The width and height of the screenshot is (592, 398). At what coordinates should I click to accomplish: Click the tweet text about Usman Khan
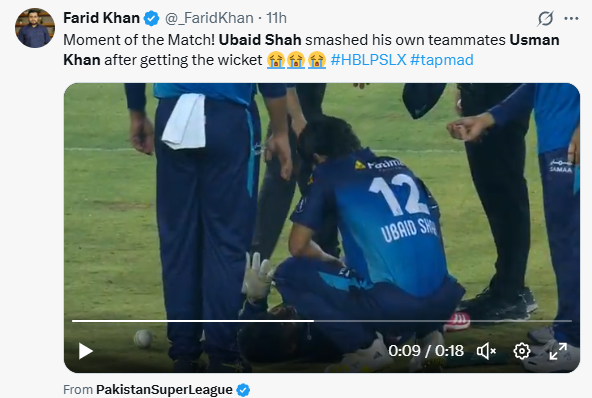click(311, 50)
